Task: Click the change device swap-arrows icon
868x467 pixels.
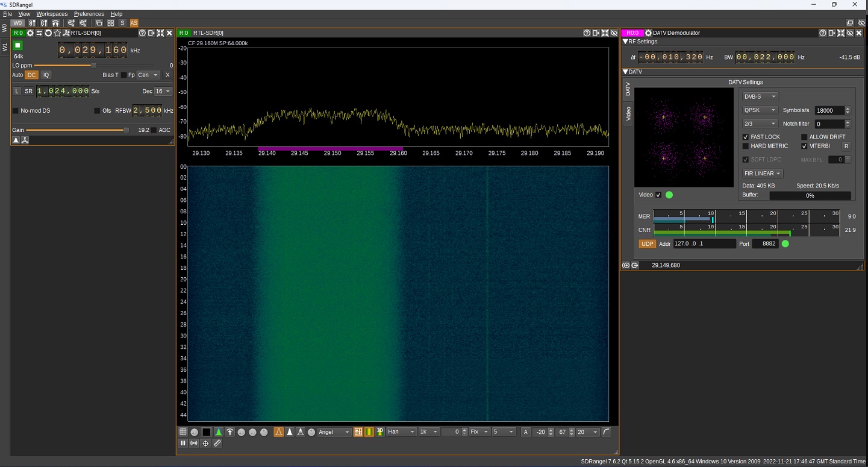Action: pyautogui.click(x=39, y=33)
